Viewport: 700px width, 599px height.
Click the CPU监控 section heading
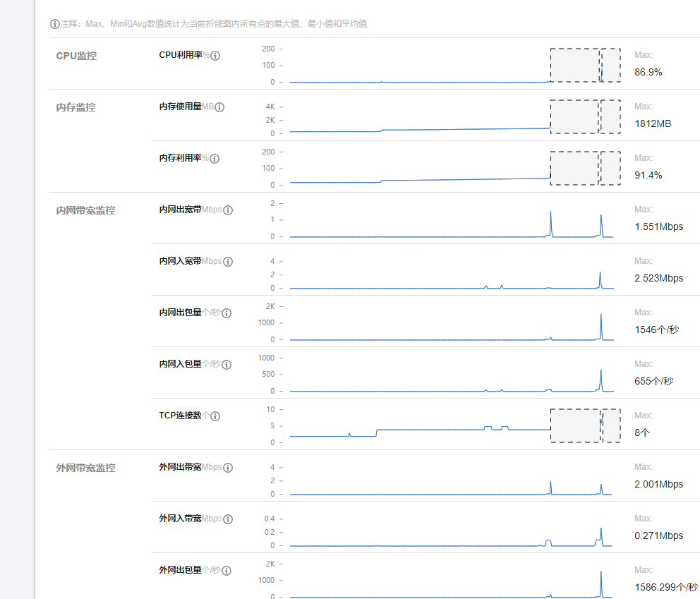[76, 56]
